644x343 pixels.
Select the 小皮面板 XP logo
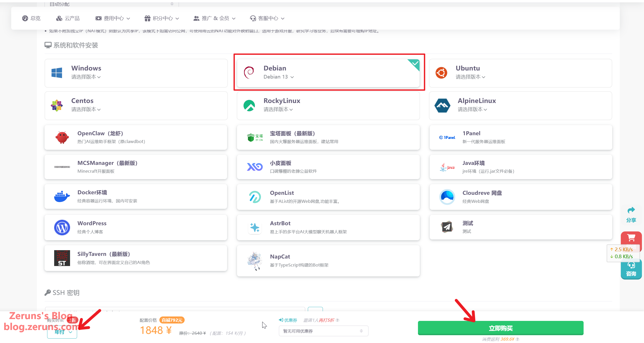coord(255,167)
